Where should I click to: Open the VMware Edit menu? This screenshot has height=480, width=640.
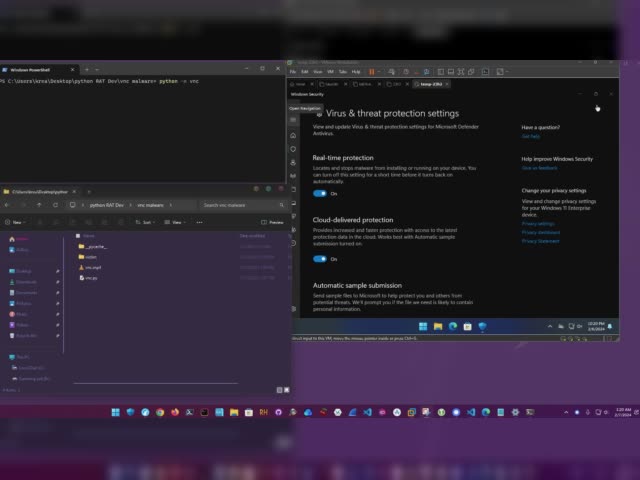coord(305,72)
